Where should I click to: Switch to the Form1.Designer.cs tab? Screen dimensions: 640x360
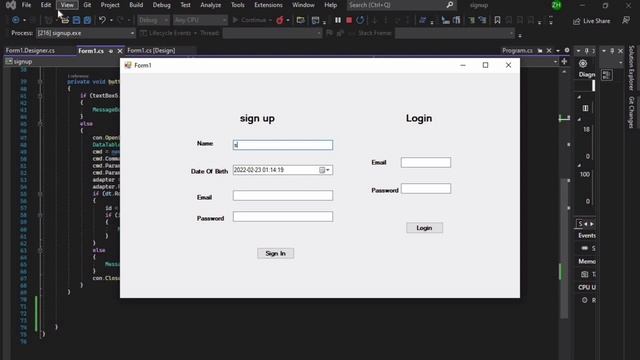click(x=30, y=51)
